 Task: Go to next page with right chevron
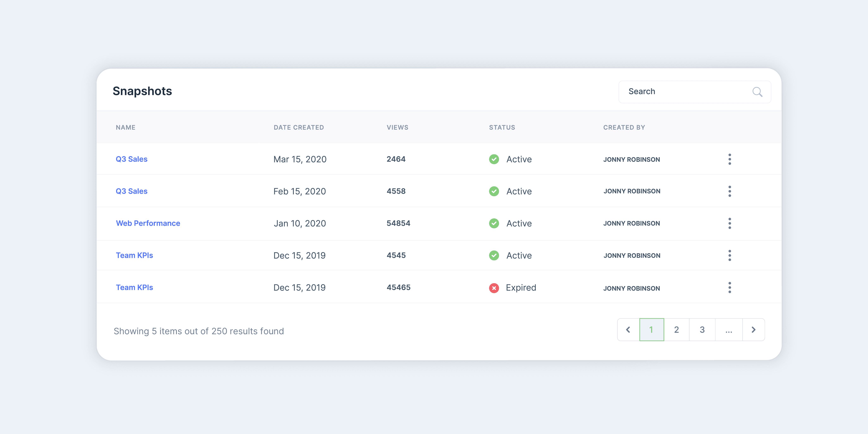click(x=754, y=329)
